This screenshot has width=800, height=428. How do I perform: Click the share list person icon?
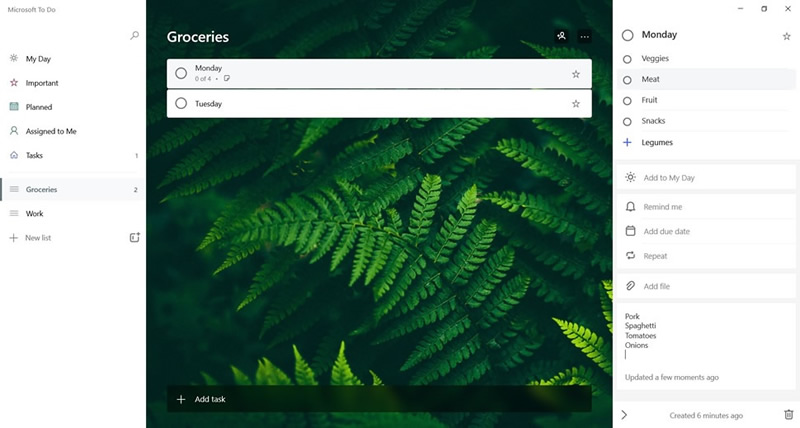[x=561, y=36]
